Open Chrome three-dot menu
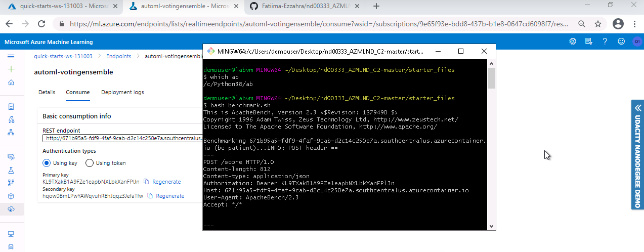 pyautogui.click(x=635, y=24)
